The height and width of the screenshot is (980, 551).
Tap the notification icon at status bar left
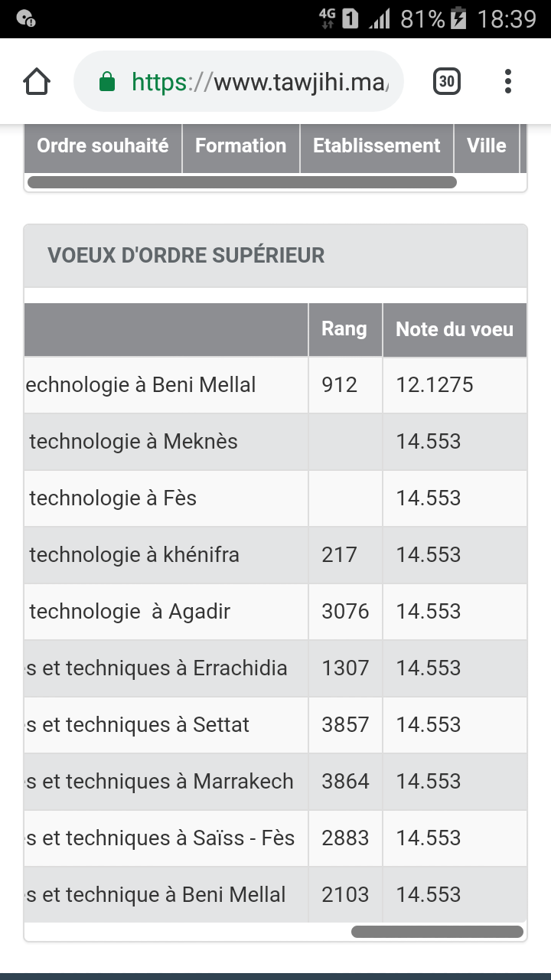click(25, 18)
